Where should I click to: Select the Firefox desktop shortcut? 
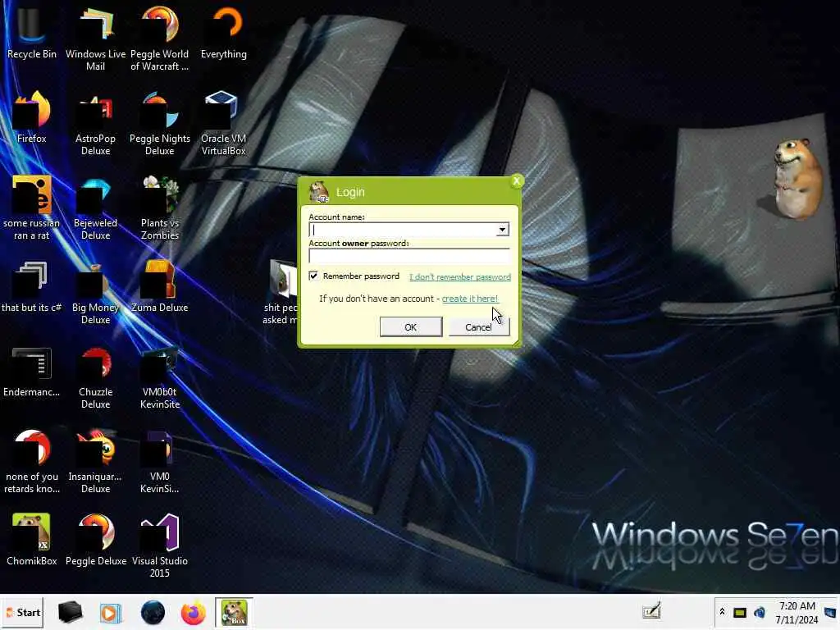tap(32, 116)
